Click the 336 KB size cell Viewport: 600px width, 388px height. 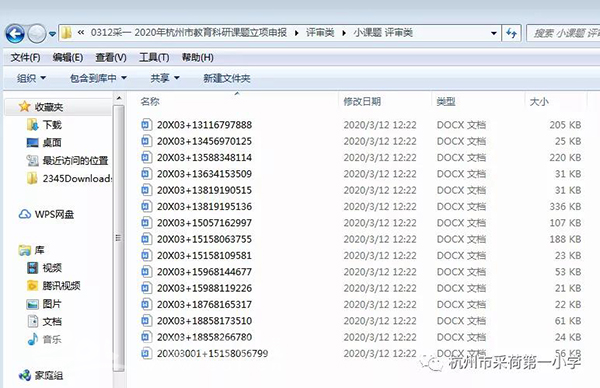click(565, 207)
